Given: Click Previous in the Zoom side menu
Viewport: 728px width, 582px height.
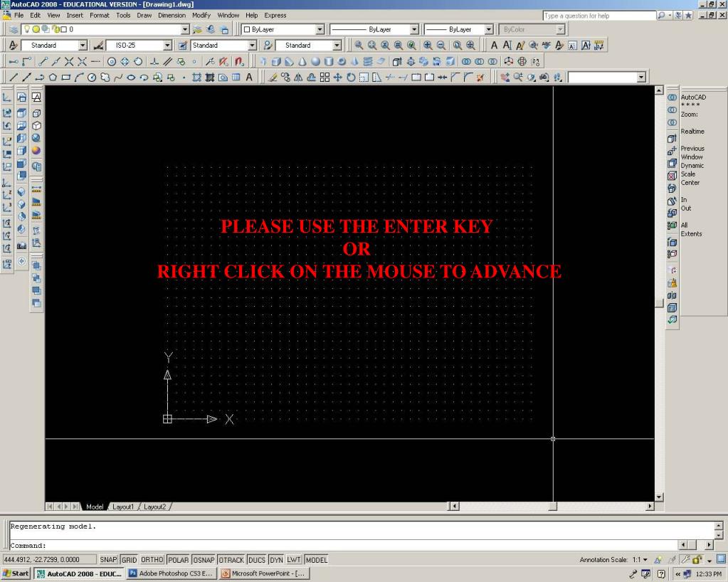Looking at the screenshot, I should point(692,149).
